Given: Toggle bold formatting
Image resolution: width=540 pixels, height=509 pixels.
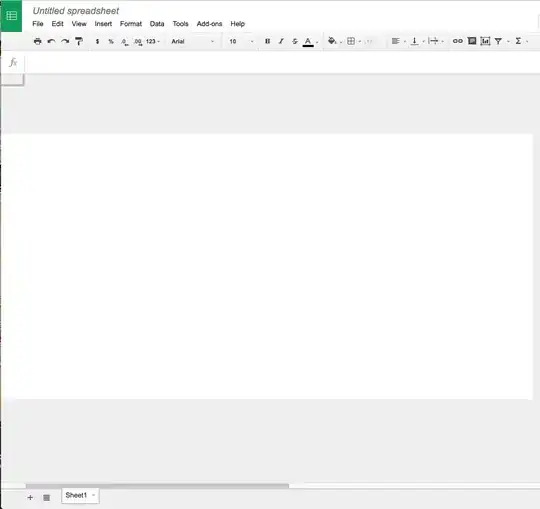Looking at the screenshot, I should [x=267, y=41].
